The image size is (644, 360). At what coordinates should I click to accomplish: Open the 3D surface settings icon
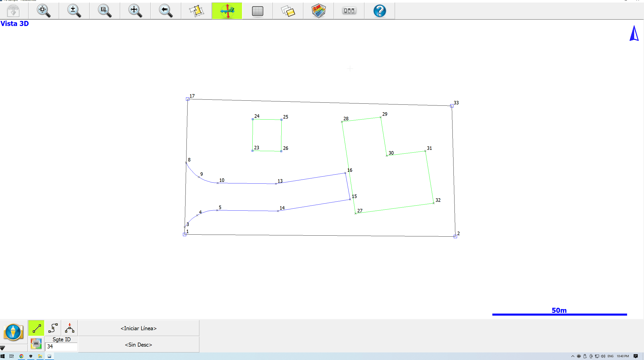click(x=318, y=11)
